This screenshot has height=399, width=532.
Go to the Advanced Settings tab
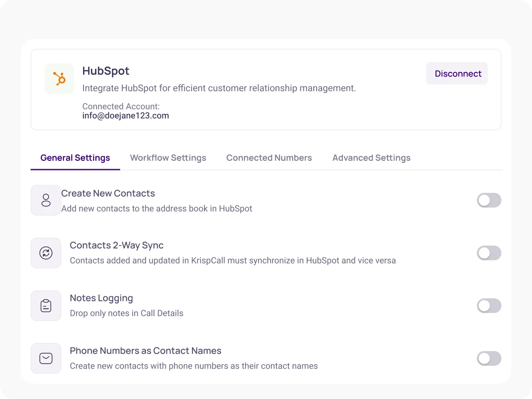click(371, 158)
